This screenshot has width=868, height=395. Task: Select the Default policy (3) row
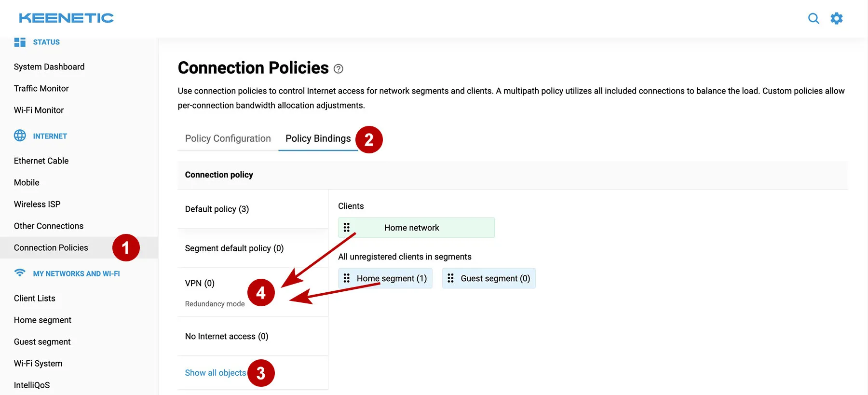(x=217, y=209)
